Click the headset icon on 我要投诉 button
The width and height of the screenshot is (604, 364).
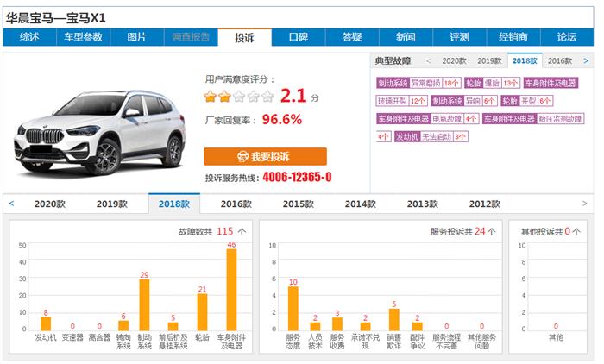(x=242, y=157)
